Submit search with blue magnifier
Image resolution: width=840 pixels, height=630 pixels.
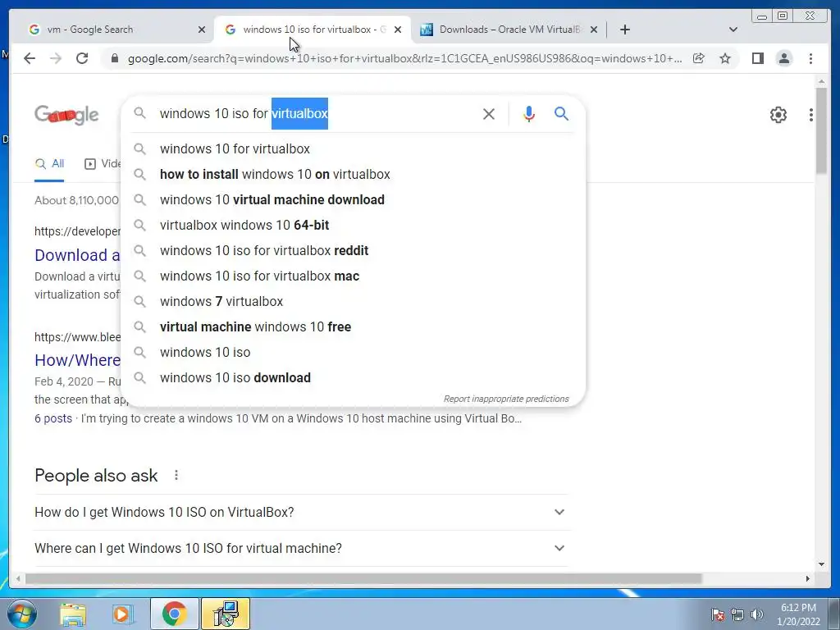coord(561,113)
